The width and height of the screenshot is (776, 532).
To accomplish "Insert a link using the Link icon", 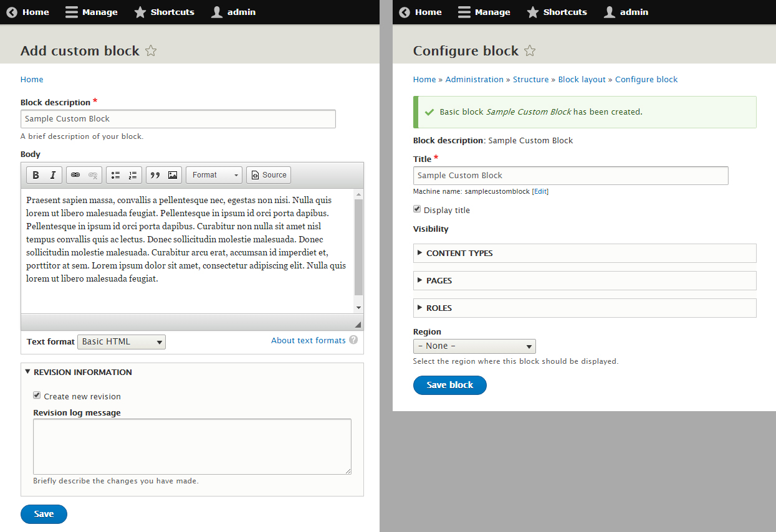I will (x=75, y=175).
